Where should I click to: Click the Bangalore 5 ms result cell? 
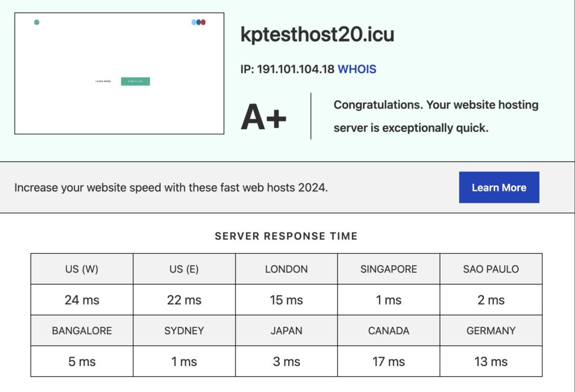click(81, 361)
